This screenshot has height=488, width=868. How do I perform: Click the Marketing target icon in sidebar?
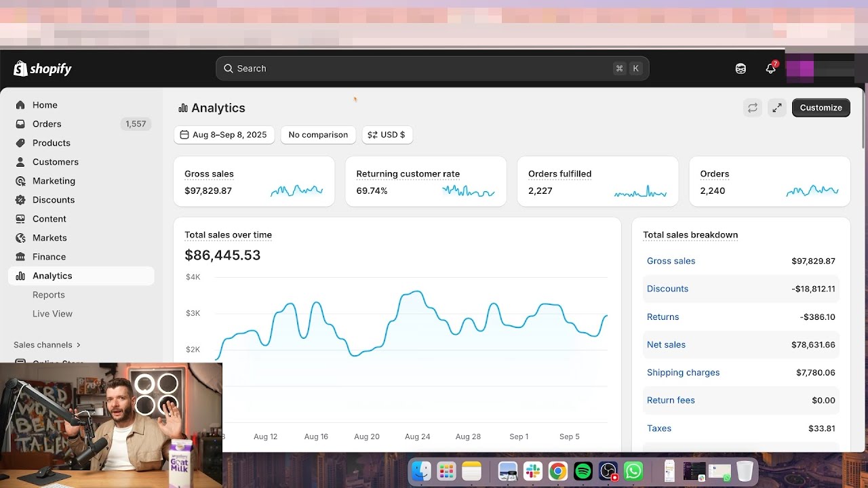coord(20,181)
